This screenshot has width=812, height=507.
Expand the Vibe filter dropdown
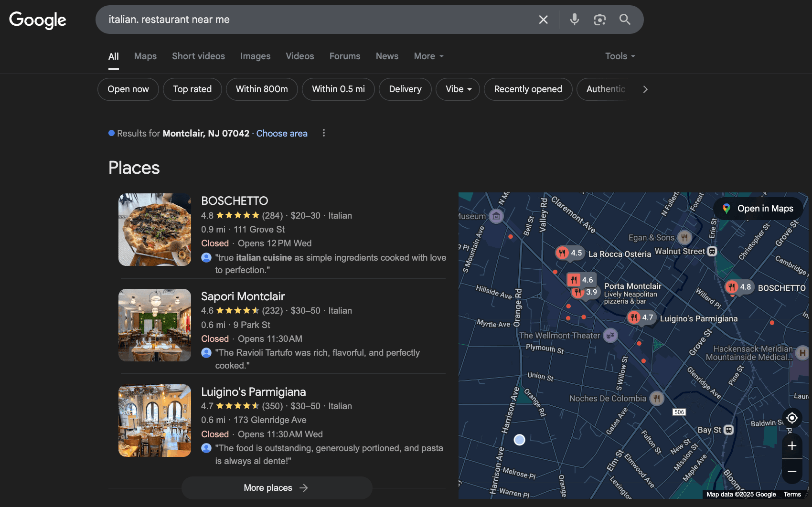458,89
